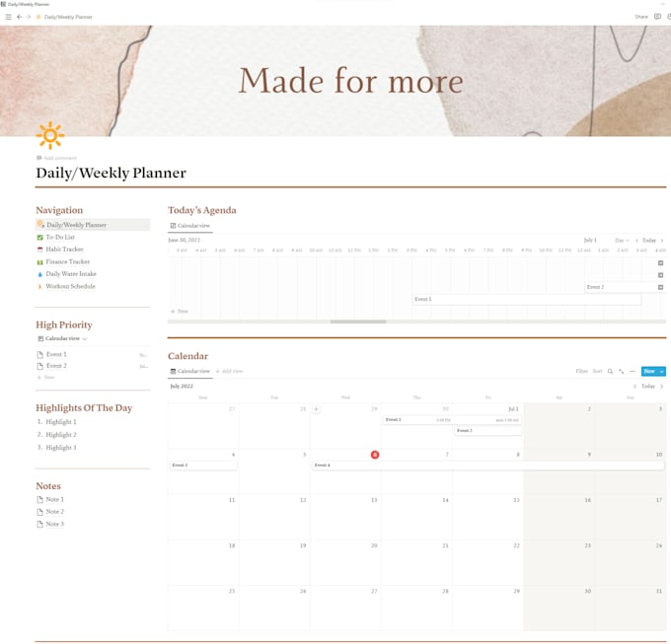Viewport: 671px width, 644px height.
Task: Add a new item under High Priority
Action: (x=45, y=377)
